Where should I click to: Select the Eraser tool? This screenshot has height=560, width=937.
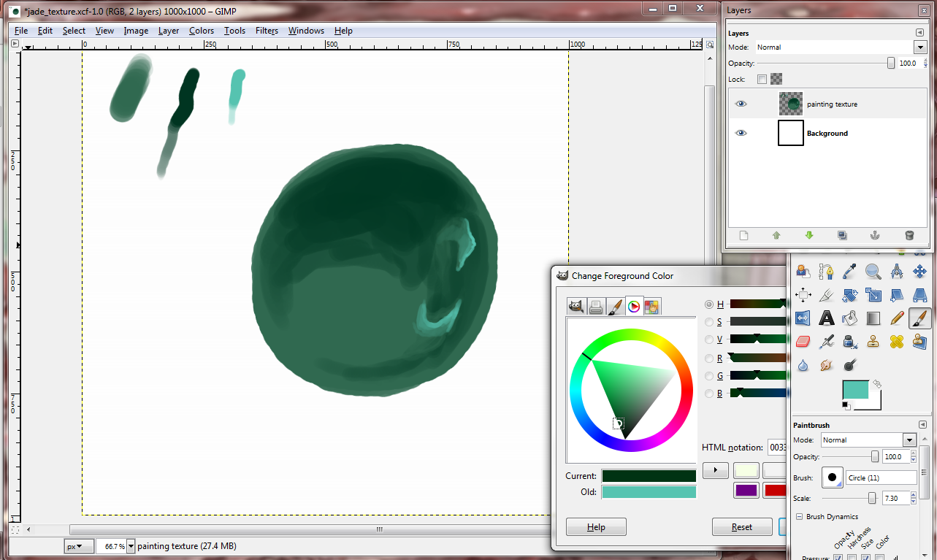(x=803, y=342)
